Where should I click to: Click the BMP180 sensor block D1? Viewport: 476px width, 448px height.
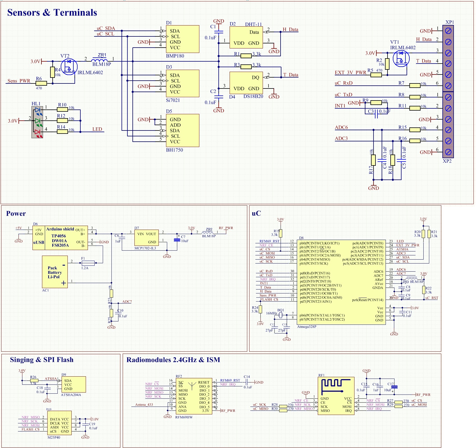click(182, 39)
